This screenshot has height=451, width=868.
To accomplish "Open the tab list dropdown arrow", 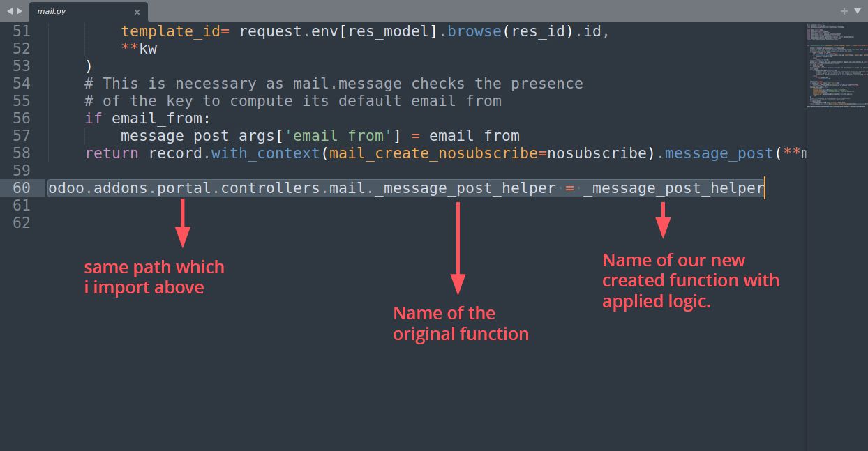I will (x=856, y=11).
